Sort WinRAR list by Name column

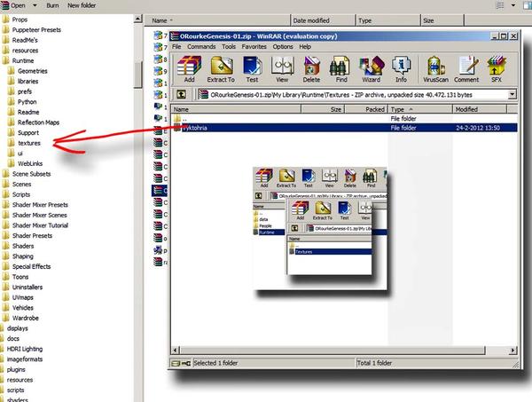click(x=236, y=109)
